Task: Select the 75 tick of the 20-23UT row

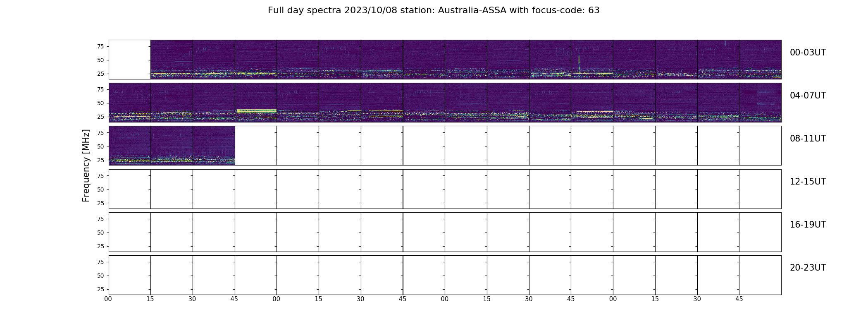Action: (x=100, y=262)
